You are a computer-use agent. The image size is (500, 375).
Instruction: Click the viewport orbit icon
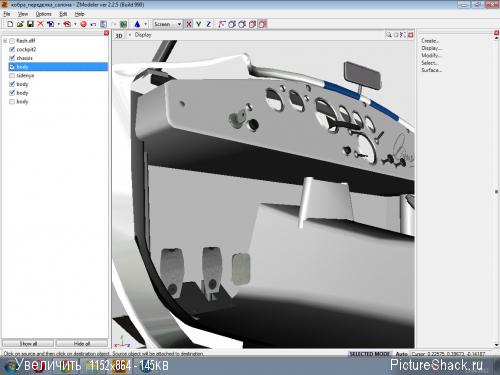[396, 35]
